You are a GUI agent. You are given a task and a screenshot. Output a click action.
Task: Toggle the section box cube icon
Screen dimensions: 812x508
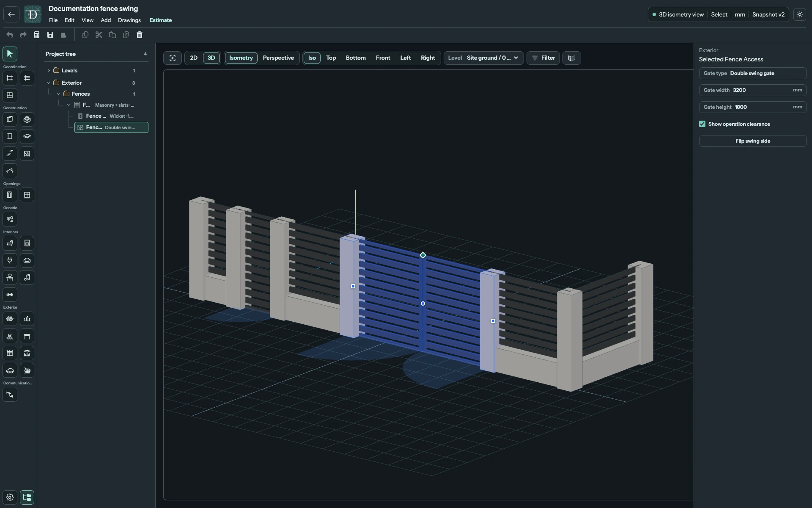[x=572, y=58]
